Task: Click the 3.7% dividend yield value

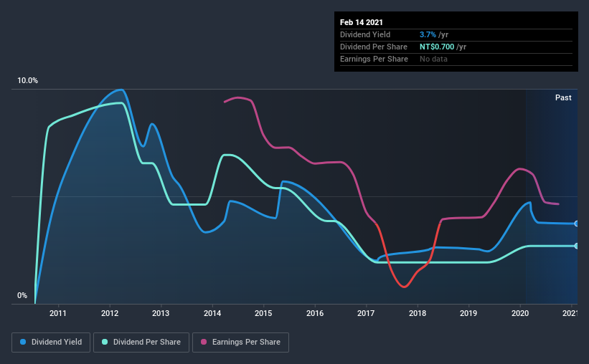Action: click(x=428, y=35)
